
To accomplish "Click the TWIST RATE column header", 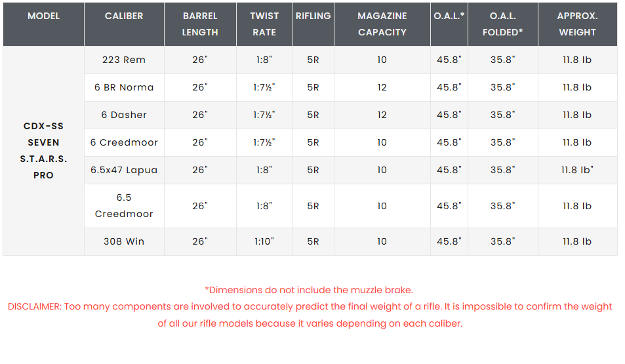I will click(264, 24).
